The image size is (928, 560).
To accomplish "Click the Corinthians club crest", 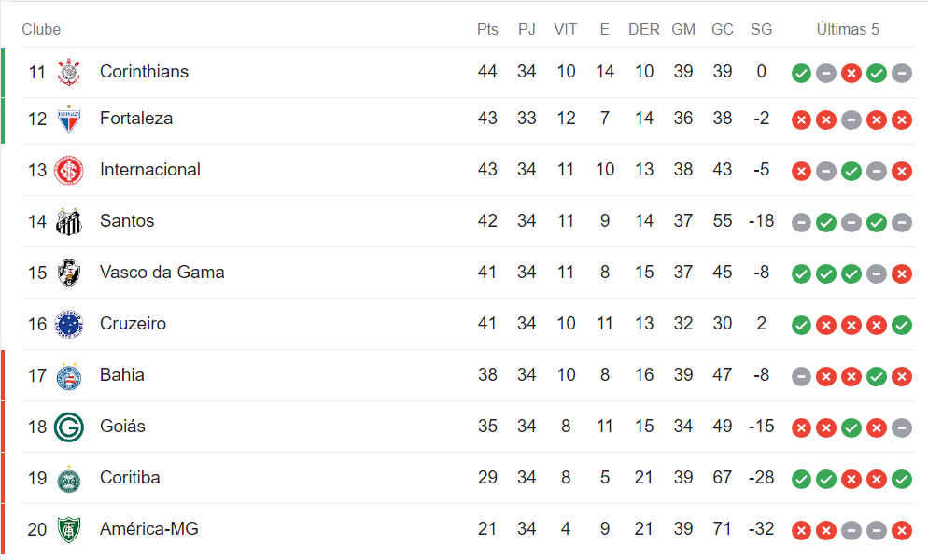I will (x=69, y=72).
